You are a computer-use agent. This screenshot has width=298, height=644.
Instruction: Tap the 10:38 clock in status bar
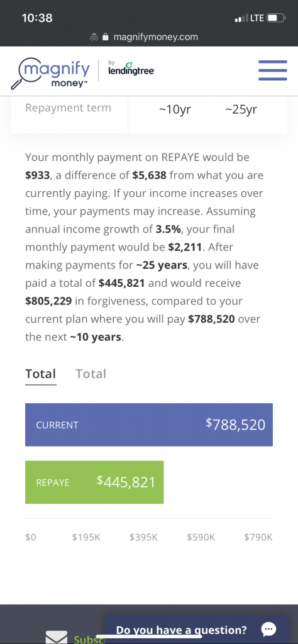37,18
